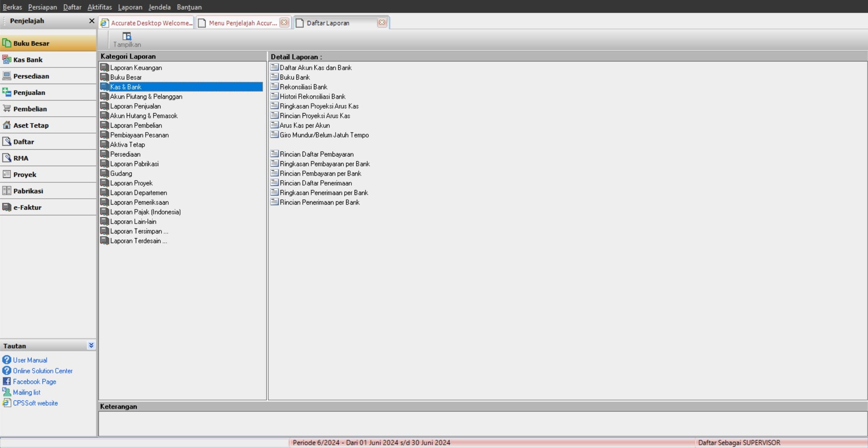Open the CPSSoft website link

[x=35, y=403]
